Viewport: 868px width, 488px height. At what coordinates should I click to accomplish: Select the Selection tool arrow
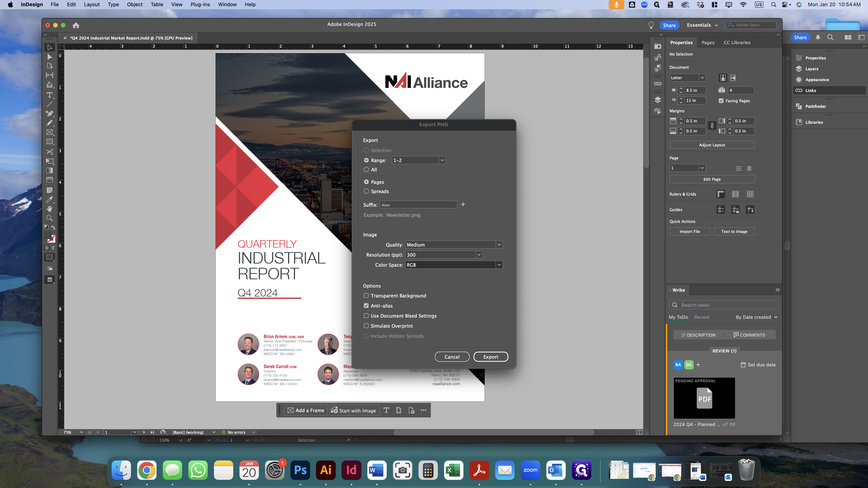click(50, 47)
